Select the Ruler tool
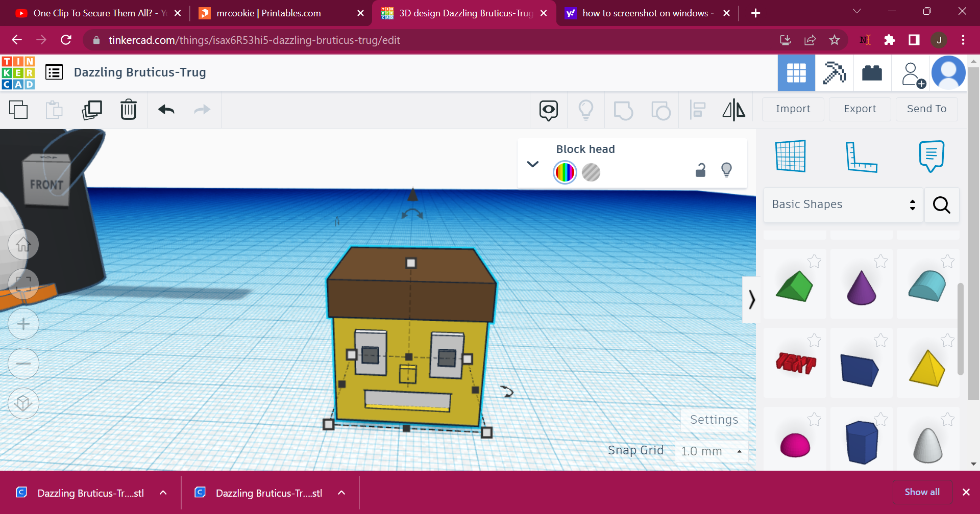Screen dimensions: 980x514 (862, 157)
